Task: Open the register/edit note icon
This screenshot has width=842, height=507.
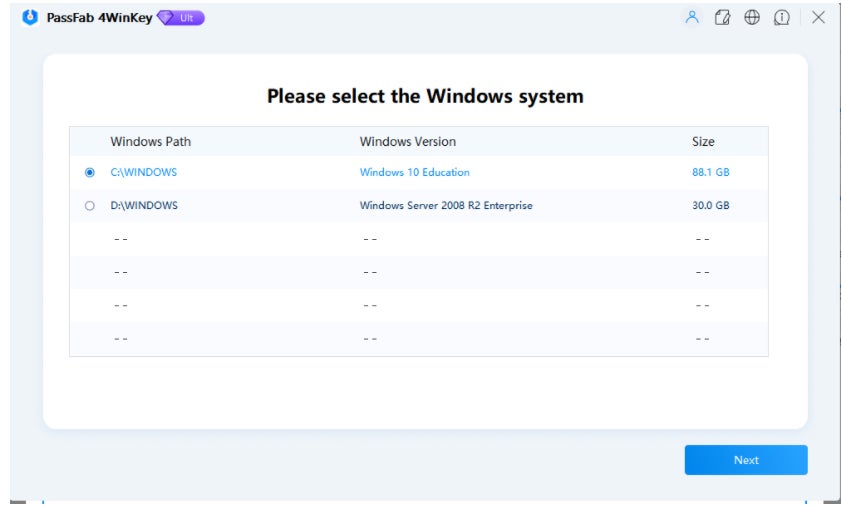Action: click(x=722, y=17)
